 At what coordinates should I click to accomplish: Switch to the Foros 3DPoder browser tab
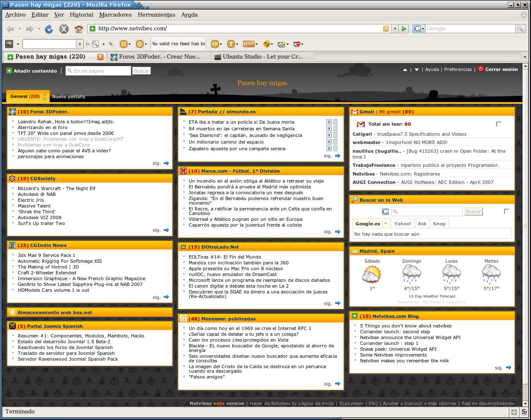(x=159, y=56)
